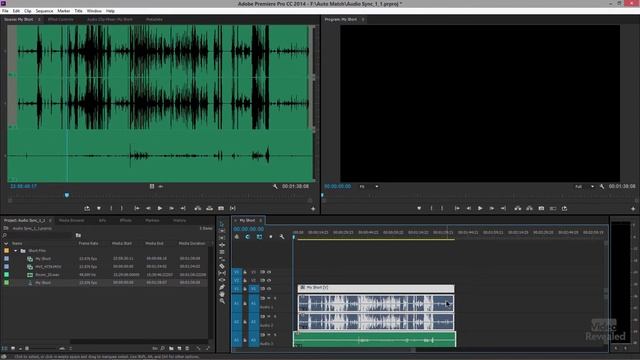Select the Track Select tool
The width and height of the screenshot is (640, 360).
click(x=222, y=231)
